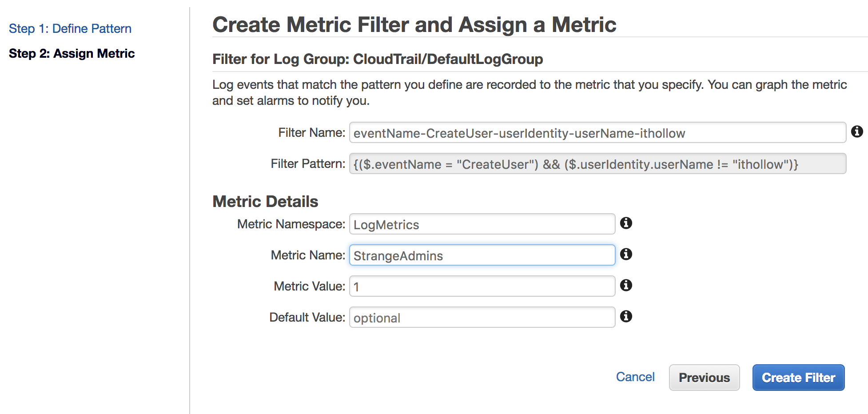Show help for the Default Value field

pos(626,316)
